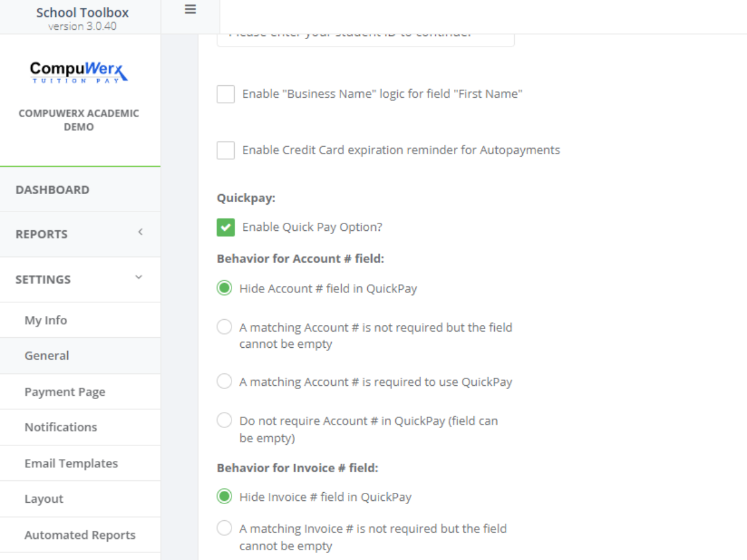Click the hamburger menu icon
This screenshot has width=747, height=560.
pyautogui.click(x=190, y=9)
